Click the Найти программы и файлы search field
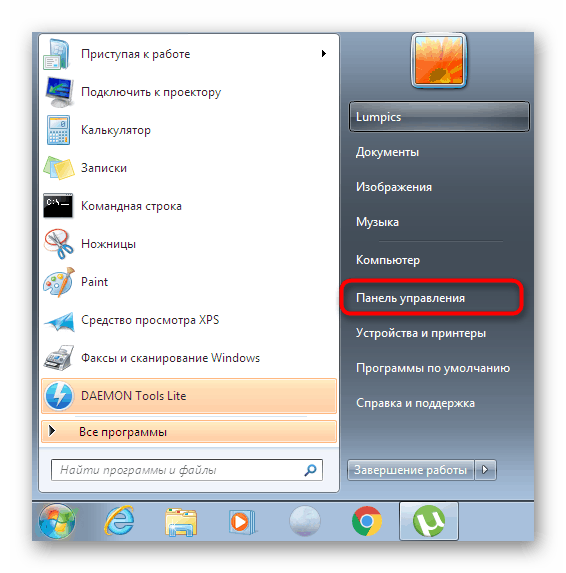 click(187, 470)
